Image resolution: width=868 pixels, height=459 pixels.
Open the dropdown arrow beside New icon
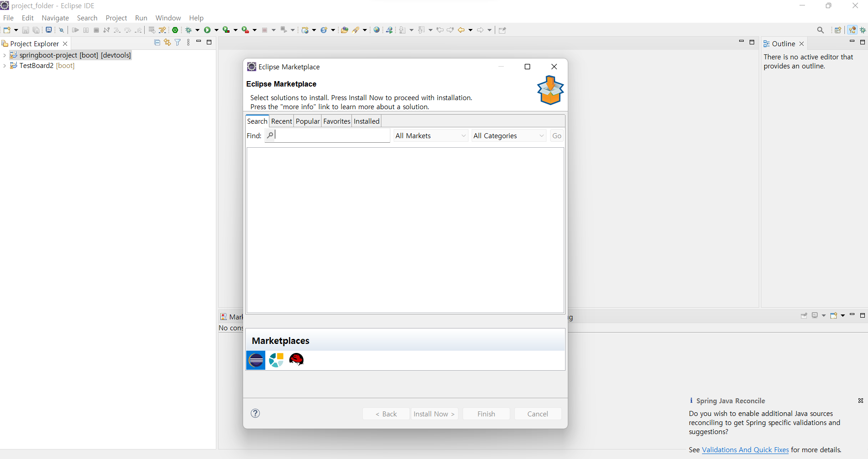16,30
